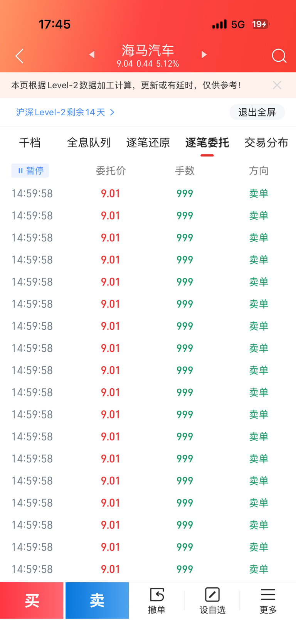Pause the live order feed (暂停)

[30, 170]
